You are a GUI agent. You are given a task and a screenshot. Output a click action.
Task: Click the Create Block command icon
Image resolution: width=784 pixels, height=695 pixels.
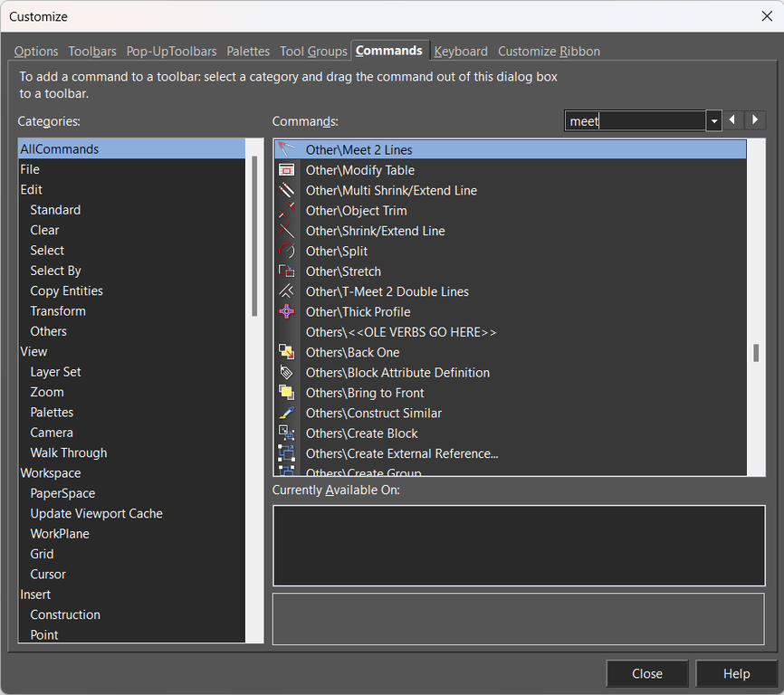pyautogui.click(x=287, y=433)
